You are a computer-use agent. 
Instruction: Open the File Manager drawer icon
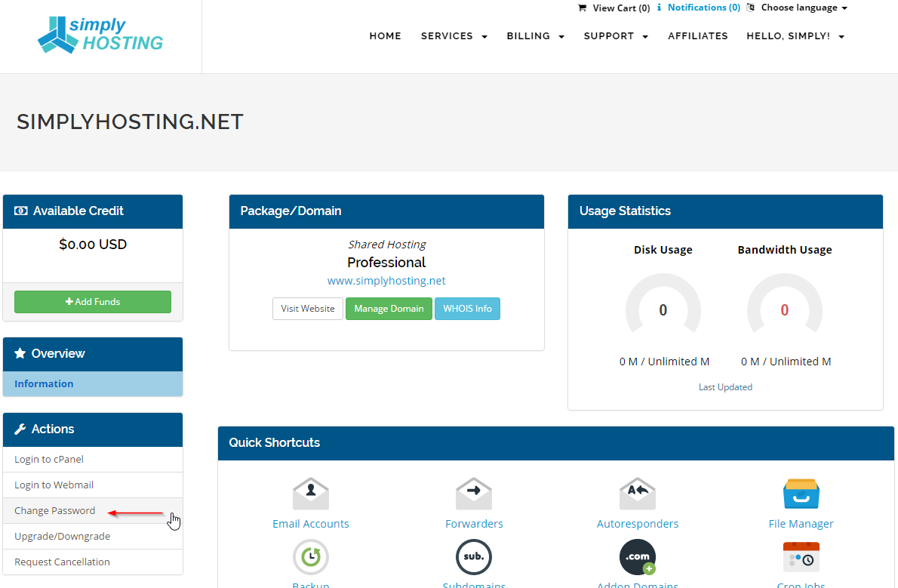coord(801,494)
